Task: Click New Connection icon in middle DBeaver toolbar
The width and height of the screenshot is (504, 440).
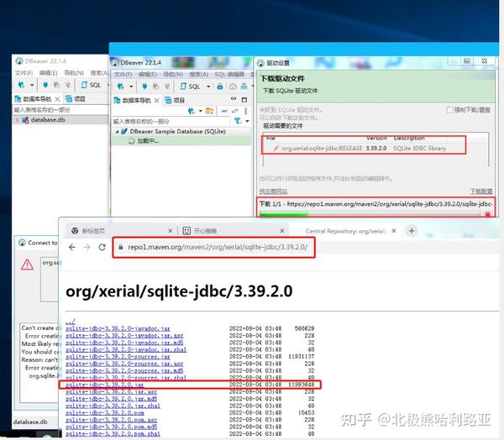Action: [120, 86]
